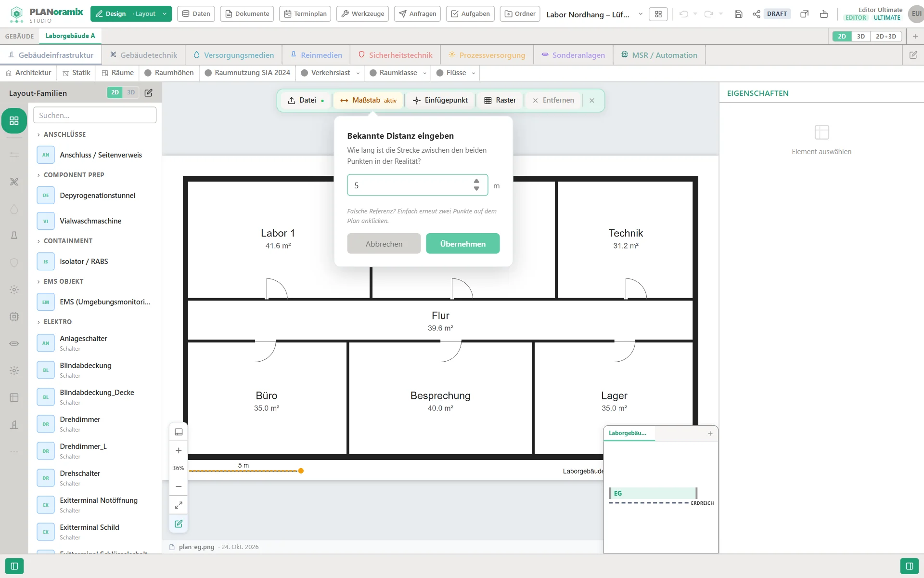This screenshot has height=578, width=924.
Task: Click the orange scale endpoint handle on plan
Action: coord(301,471)
